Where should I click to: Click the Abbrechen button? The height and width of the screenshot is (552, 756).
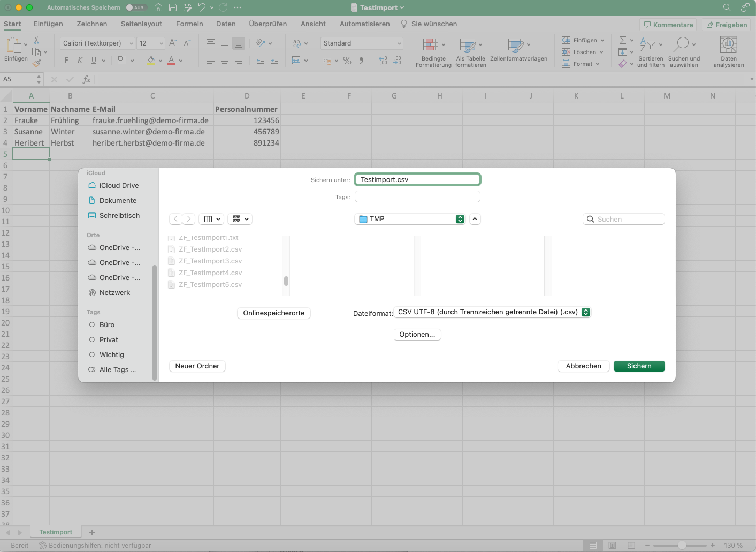pyautogui.click(x=584, y=366)
